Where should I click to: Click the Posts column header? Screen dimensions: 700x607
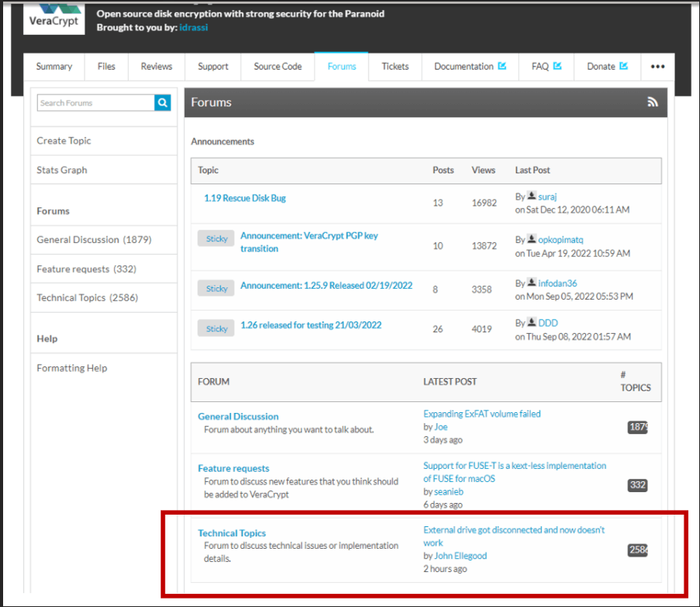443,170
